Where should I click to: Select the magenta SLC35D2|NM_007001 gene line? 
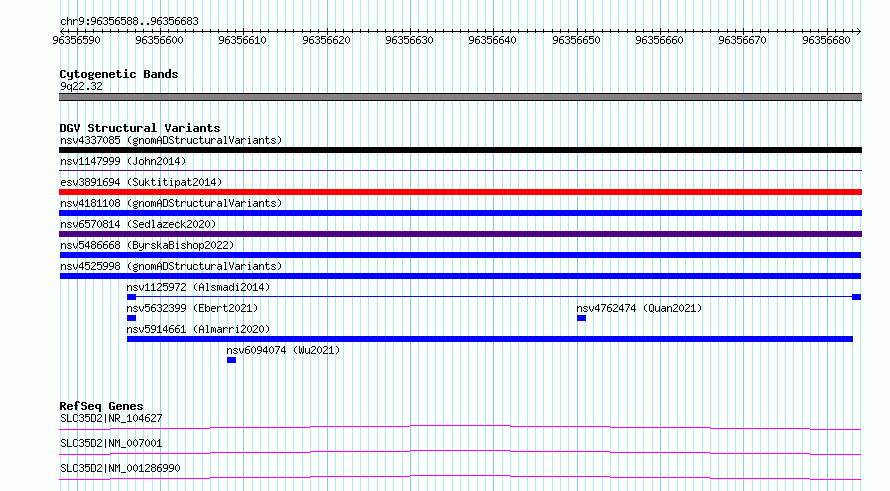click(460, 452)
